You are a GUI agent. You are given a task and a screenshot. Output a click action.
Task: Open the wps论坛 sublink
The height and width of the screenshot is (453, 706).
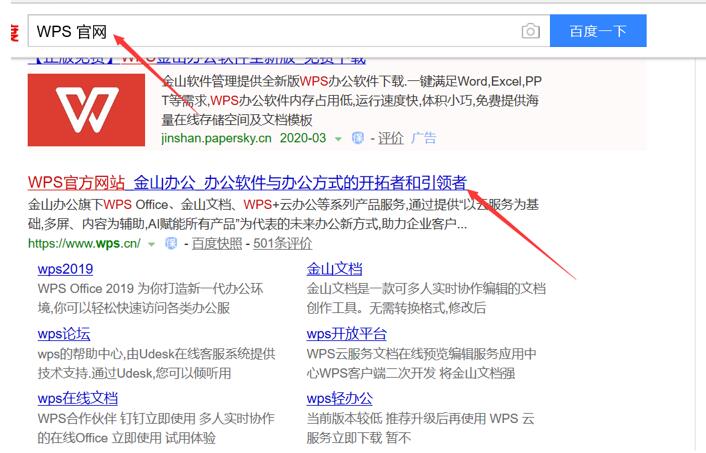(64, 334)
